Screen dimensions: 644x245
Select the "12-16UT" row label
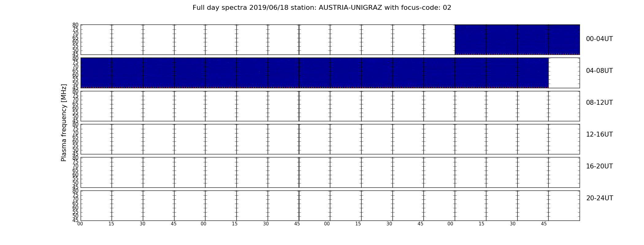599,134
